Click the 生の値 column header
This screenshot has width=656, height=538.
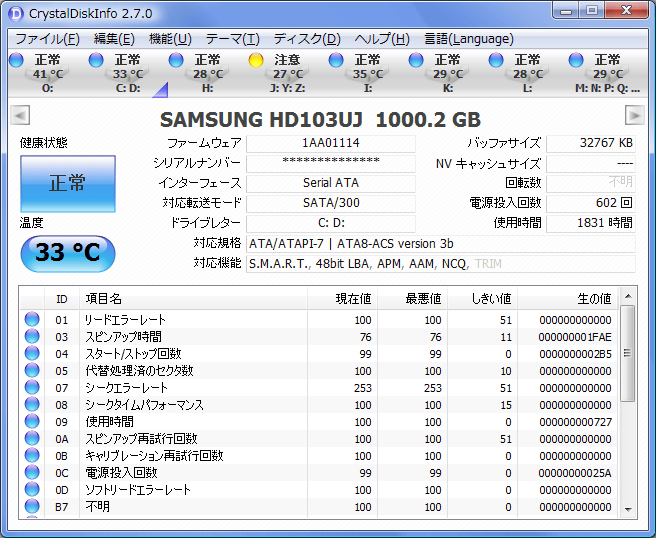click(567, 299)
